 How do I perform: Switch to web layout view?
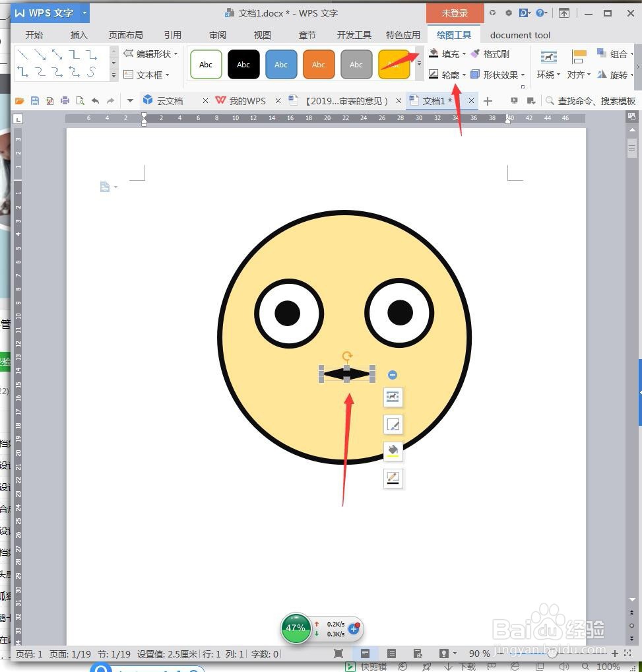(x=418, y=653)
